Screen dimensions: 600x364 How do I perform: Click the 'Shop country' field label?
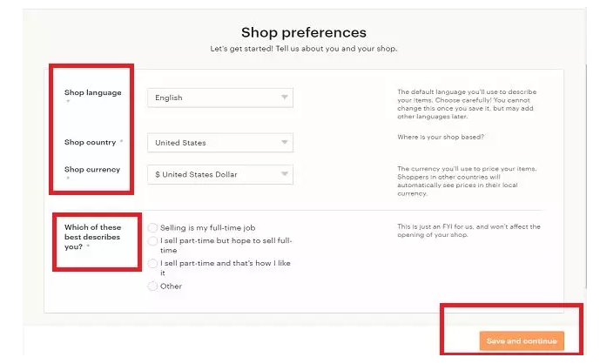click(x=90, y=143)
